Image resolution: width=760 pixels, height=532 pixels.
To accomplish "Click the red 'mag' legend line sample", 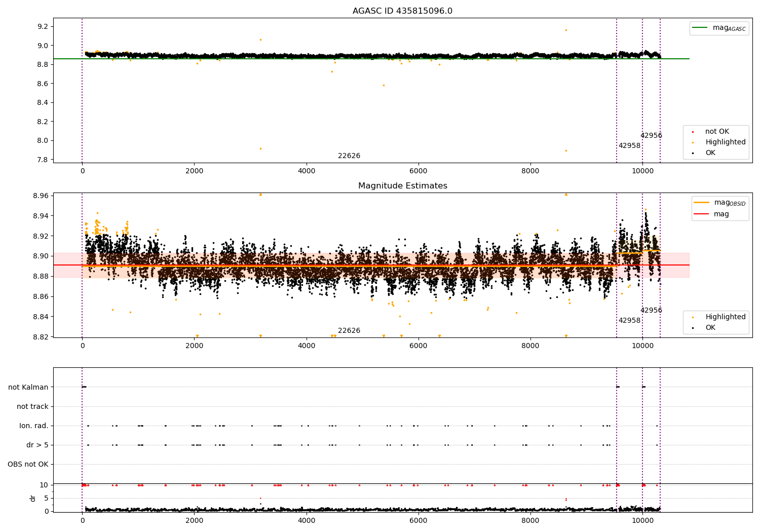I will [x=701, y=214].
